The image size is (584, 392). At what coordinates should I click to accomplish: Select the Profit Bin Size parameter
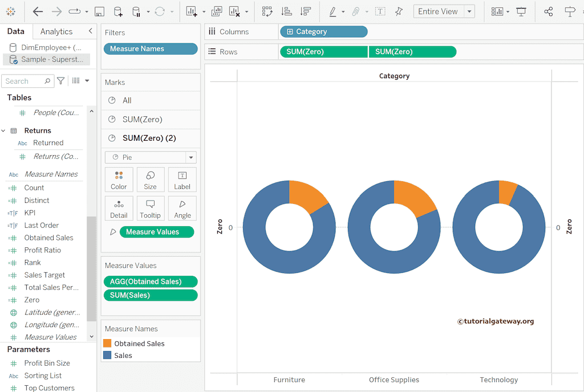pyautogui.click(x=47, y=363)
